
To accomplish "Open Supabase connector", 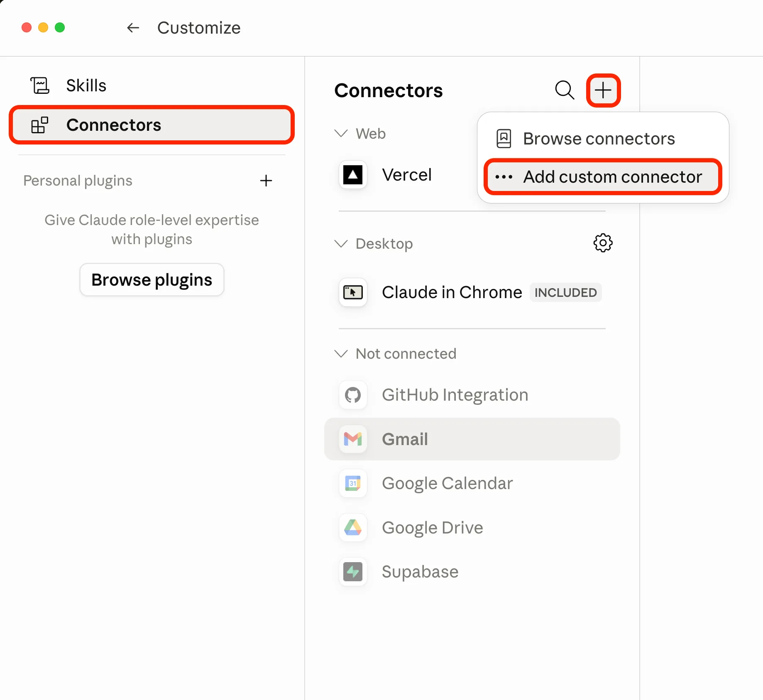I will tap(472, 572).
